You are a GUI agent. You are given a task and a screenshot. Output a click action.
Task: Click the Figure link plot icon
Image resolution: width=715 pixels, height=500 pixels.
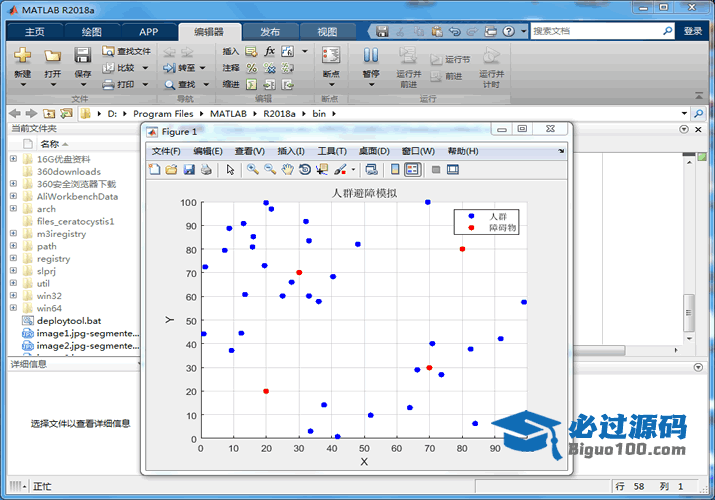click(372, 170)
